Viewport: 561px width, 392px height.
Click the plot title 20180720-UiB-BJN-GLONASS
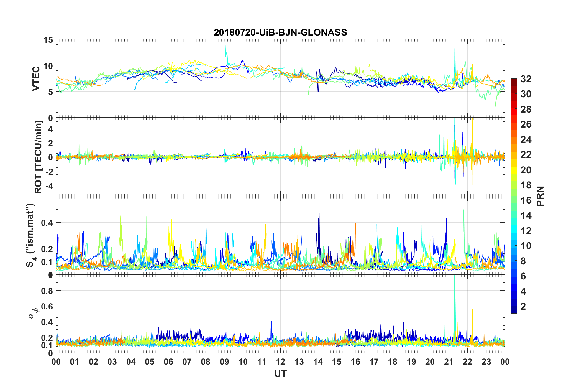point(280,32)
